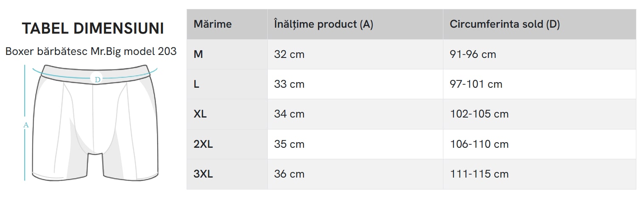
Task: Click the 91-96 cm hip circumference cell
Action: [x=473, y=55]
